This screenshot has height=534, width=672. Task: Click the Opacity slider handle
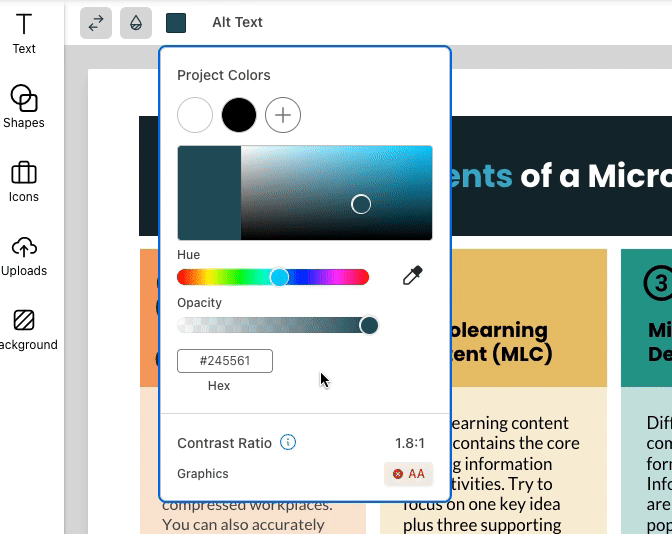pyautogui.click(x=369, y=325)
